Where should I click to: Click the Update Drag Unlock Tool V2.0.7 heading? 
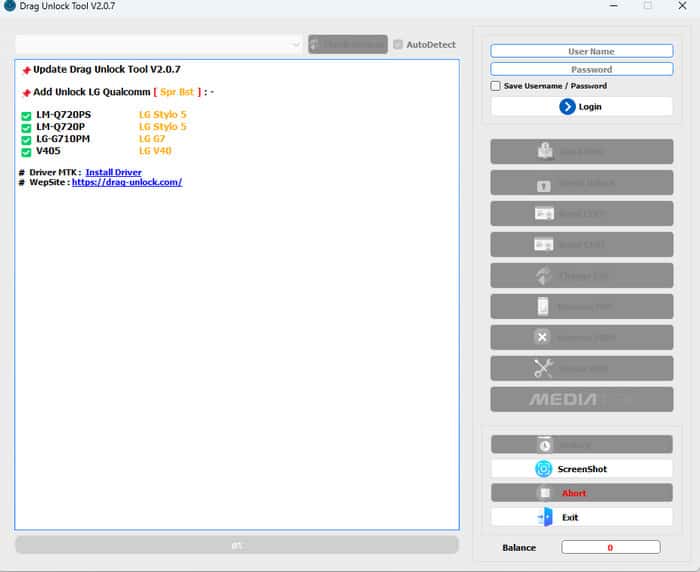107,69
